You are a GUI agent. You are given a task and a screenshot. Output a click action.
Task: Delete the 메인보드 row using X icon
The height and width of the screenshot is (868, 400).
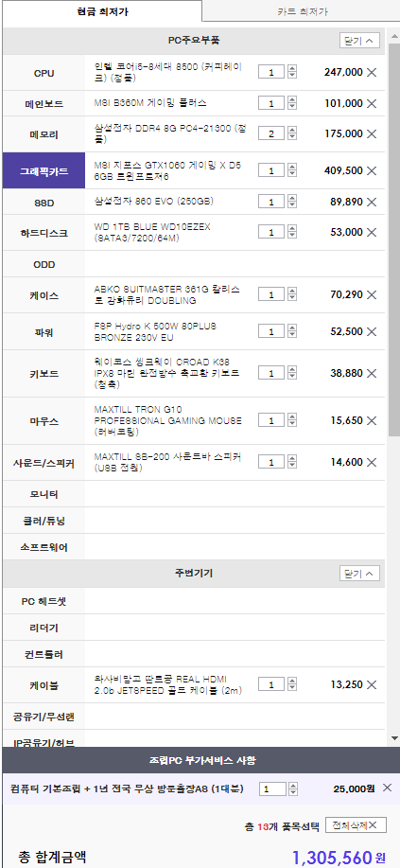point(372,103)
